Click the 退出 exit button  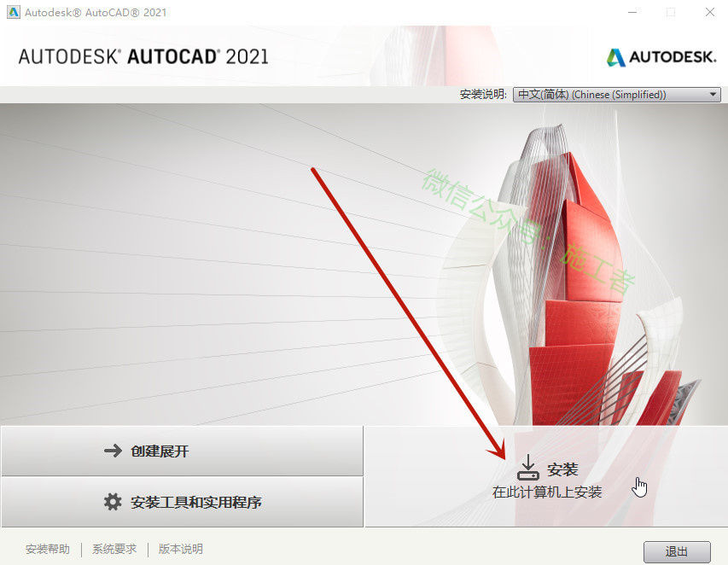pos(677,551)
